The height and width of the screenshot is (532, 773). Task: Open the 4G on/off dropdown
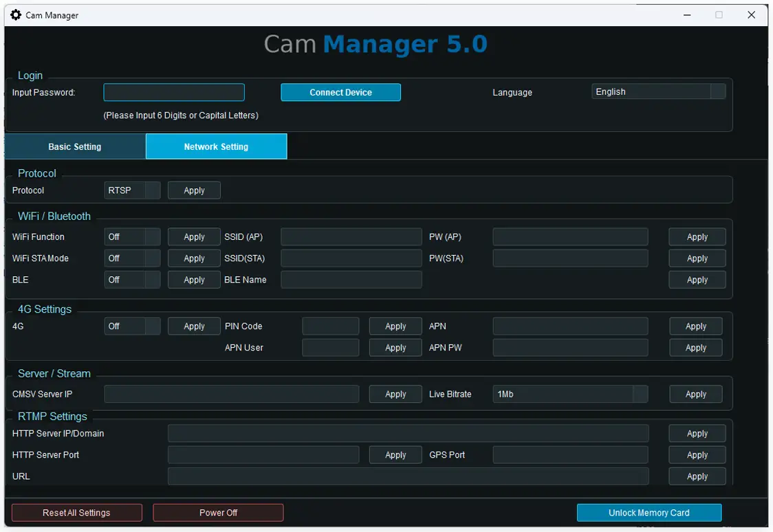[132, 326]
